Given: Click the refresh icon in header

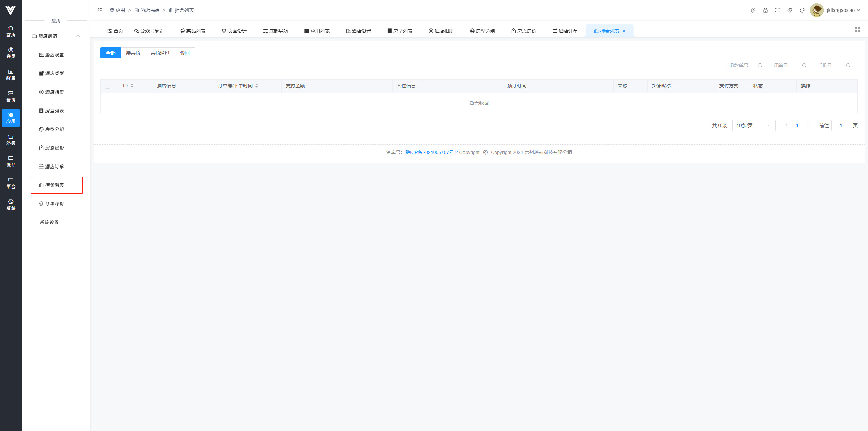Looking at the screenshot, I should point(802,10).
